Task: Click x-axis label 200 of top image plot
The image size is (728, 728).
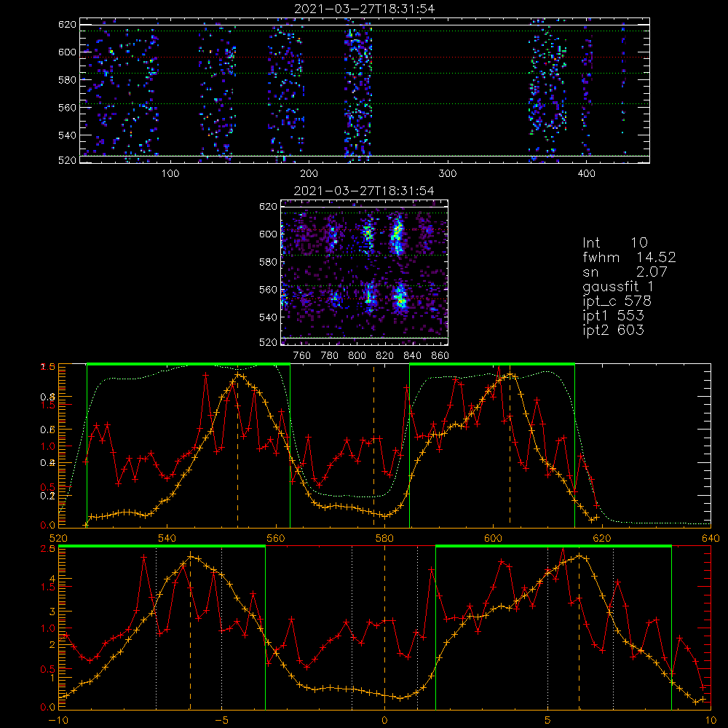Action: (309, 174)
